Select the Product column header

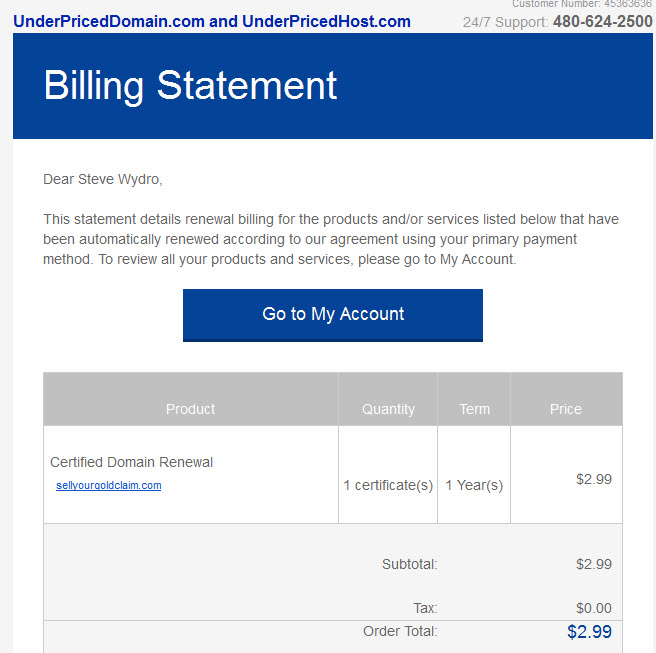190,409
